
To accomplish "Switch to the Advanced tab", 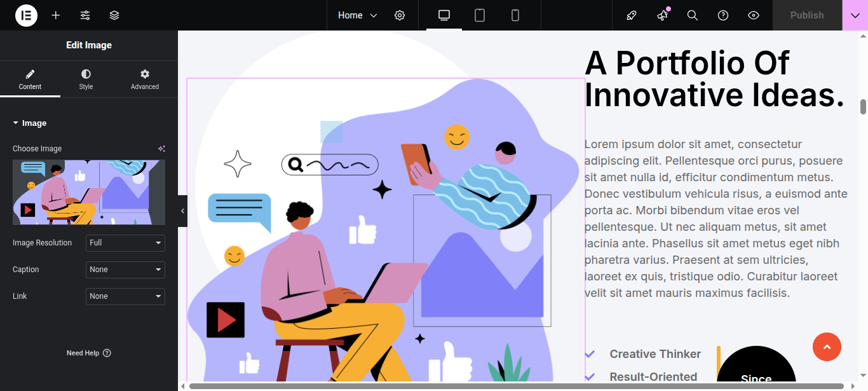I will pos(145,79).
